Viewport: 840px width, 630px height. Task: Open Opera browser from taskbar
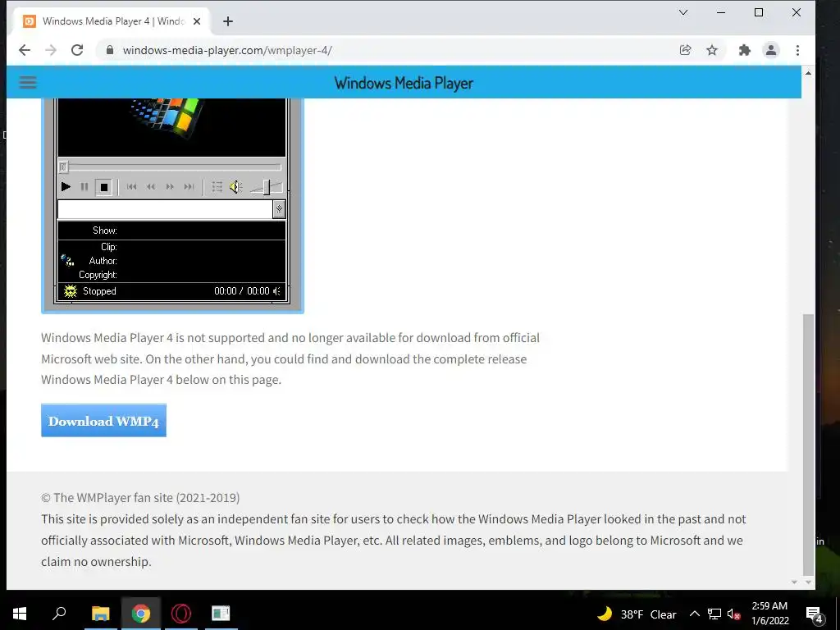pyautogui.click(x=181, y=614)
